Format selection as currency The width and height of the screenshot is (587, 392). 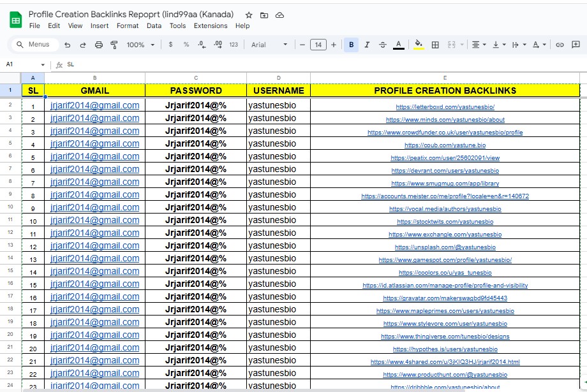(x=170, y=45)
